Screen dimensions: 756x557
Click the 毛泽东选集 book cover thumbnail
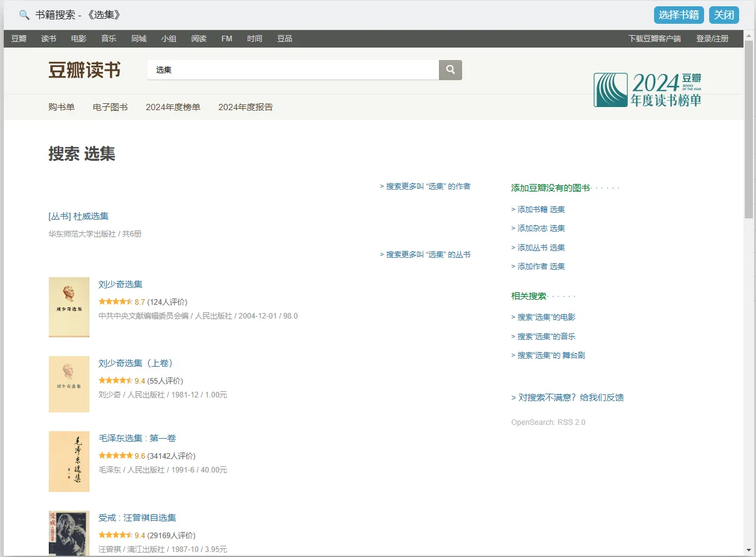69,461
